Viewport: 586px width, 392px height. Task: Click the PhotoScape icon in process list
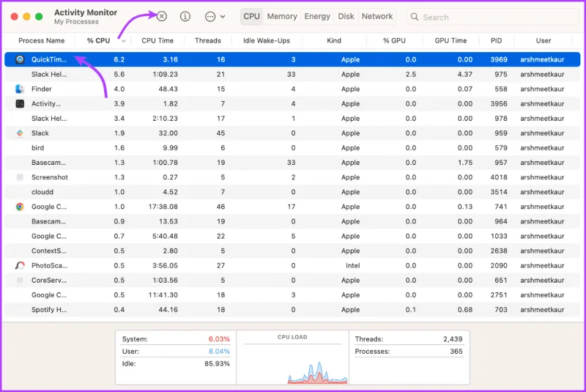[20, 266]
